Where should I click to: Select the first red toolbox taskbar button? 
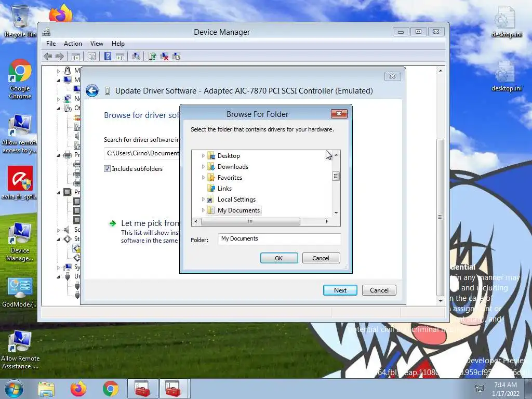pos(142,389)
